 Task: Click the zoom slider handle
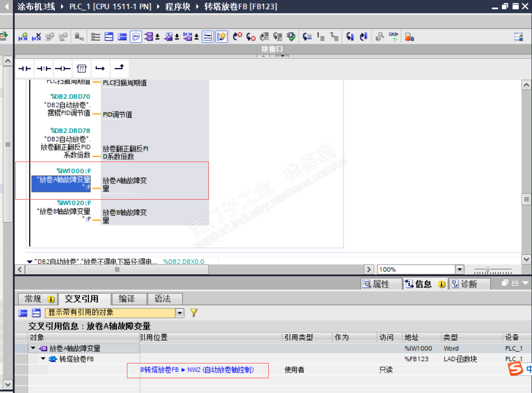tap(487, 270)
